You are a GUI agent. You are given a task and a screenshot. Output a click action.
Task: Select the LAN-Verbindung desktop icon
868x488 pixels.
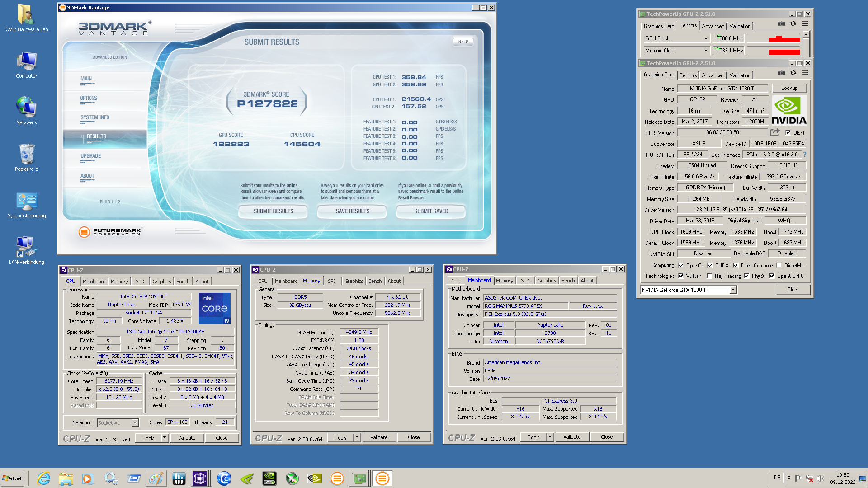click(26, 251)
